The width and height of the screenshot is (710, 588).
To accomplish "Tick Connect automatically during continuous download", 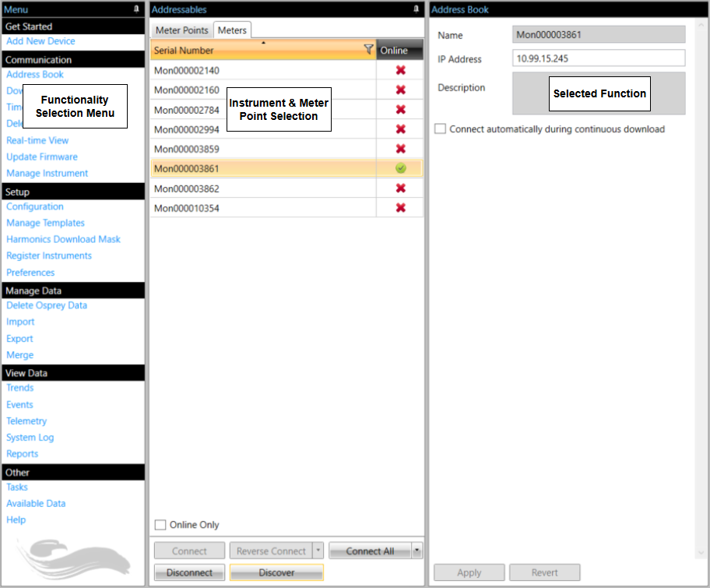I will [440, 129].
